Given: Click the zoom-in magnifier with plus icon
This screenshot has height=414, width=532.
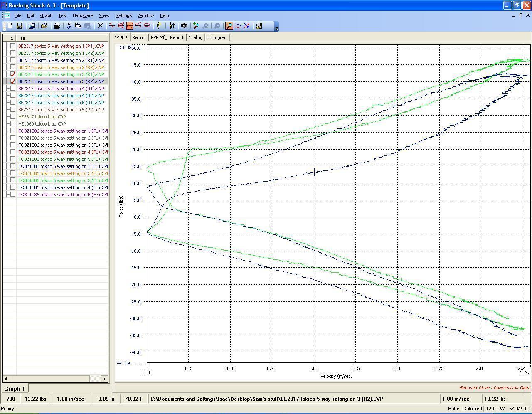Looking at the screenshot, I should tap(196, 26).
